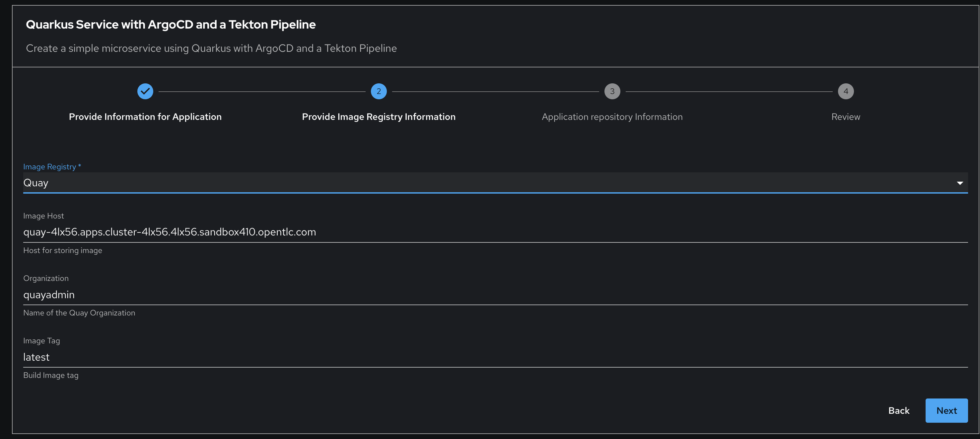Image resolution: width=980 pixels, height=439 pixels.
Task: Click step 4 Review circle
Action: coord(846,91)
